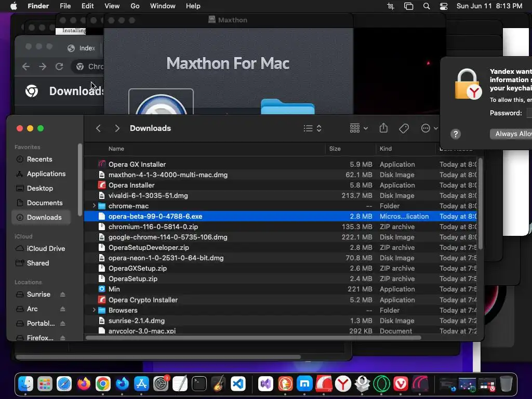Reload page in the Chrome window
The image size is (532, 399).
[x=59, y=66]
